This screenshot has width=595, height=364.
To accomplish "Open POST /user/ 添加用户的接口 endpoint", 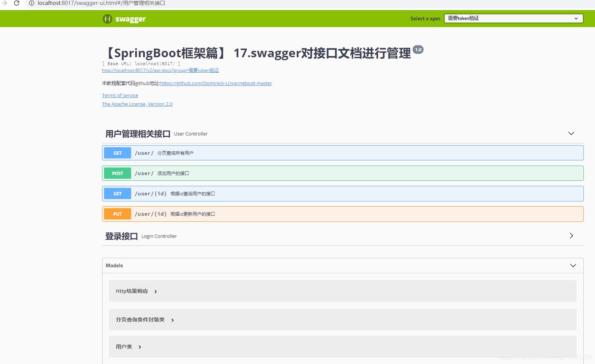I will click(x=343, y=174).
